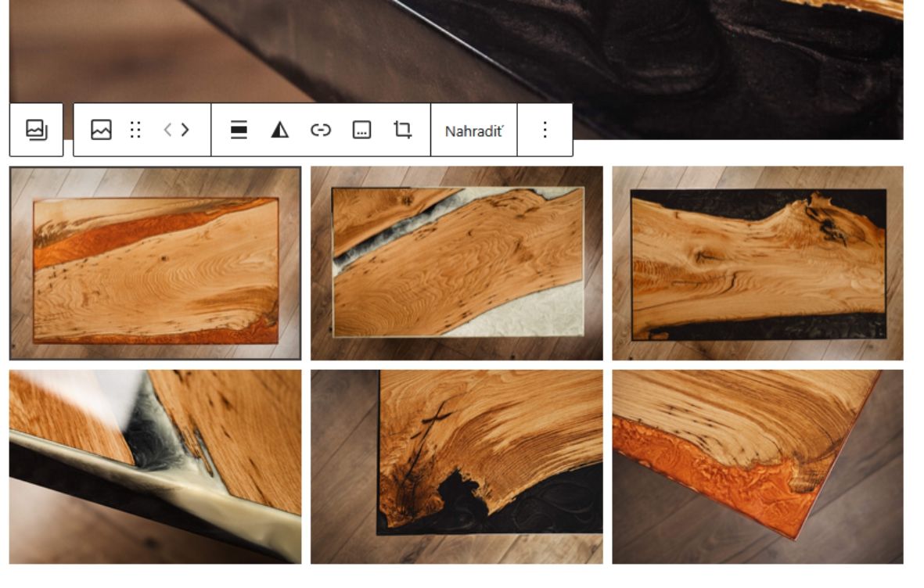This screenshot has width=924, height=588.
Task: Select the orange resin corner thumbnail
Action: (758, 467)
